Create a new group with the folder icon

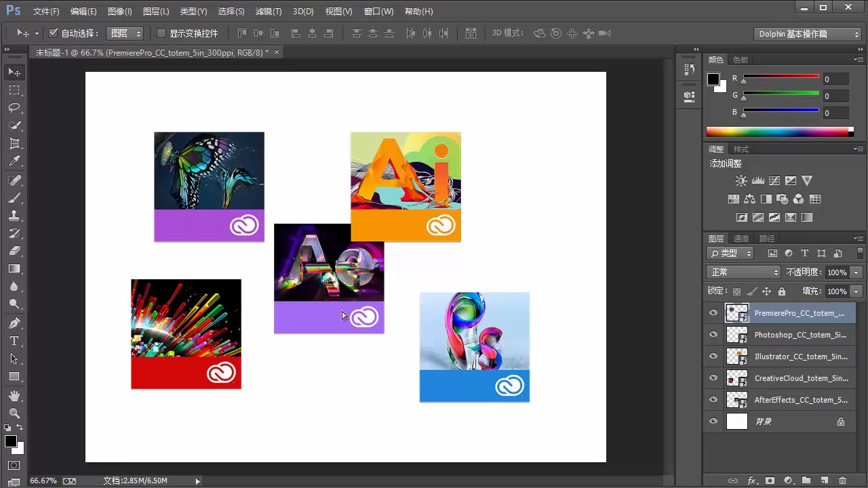point(806,481)
